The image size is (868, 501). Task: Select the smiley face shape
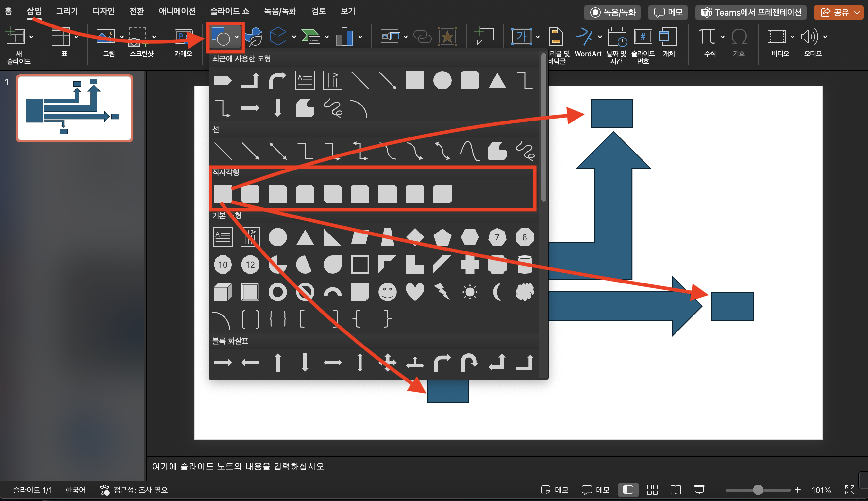tap(387, 292)
